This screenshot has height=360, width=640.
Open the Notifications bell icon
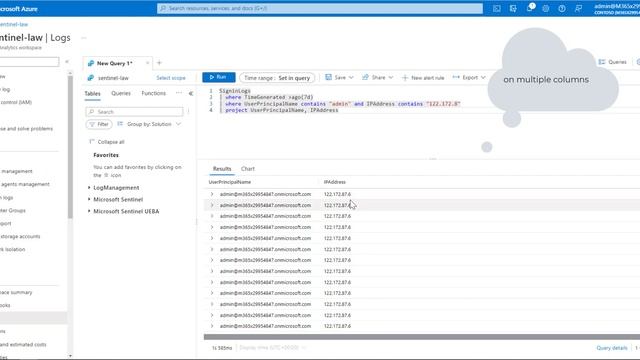tap(530, 8)
